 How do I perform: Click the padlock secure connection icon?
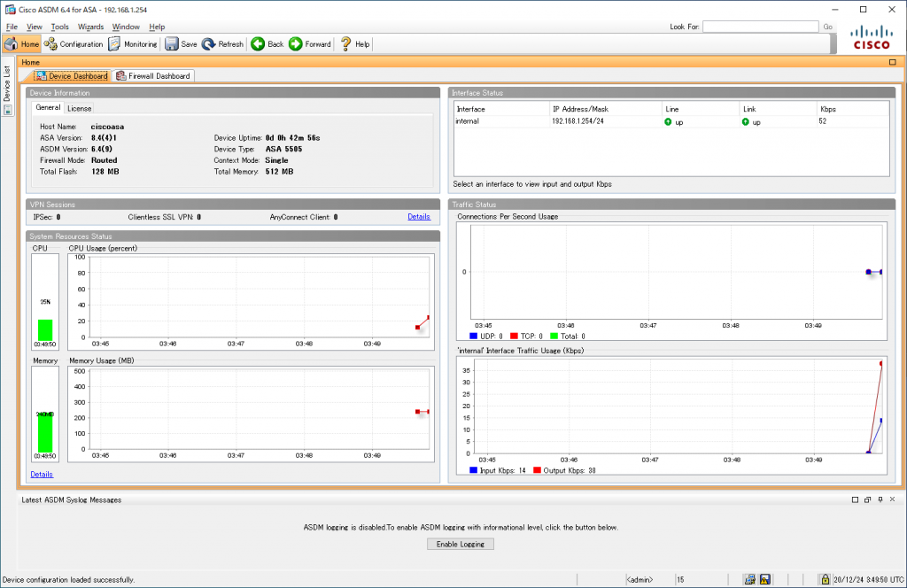tap(826, 579)
